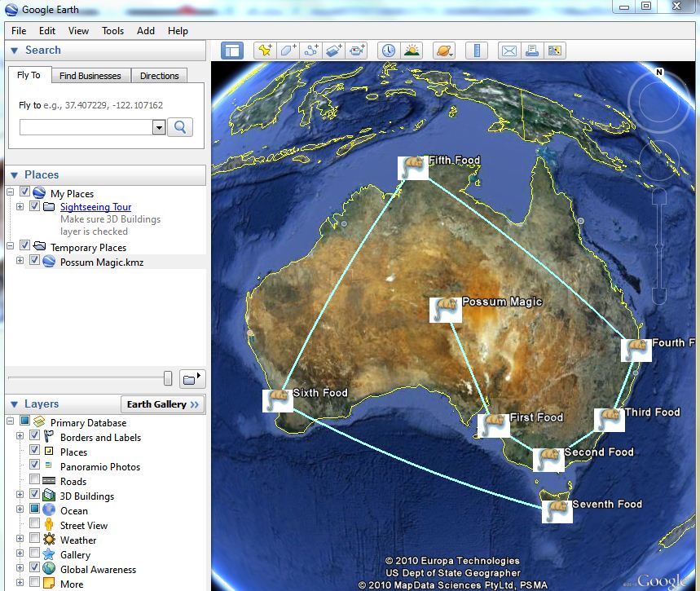The width and height of the screenshot is (700, 591).
Task: Click the Third Food placemark icon
Action: [x=610, y=420]
